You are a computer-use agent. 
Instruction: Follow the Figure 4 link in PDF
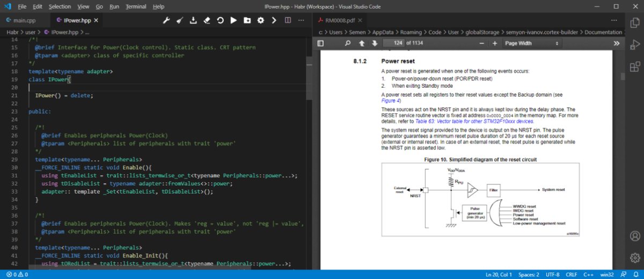[x=391, y=101]
